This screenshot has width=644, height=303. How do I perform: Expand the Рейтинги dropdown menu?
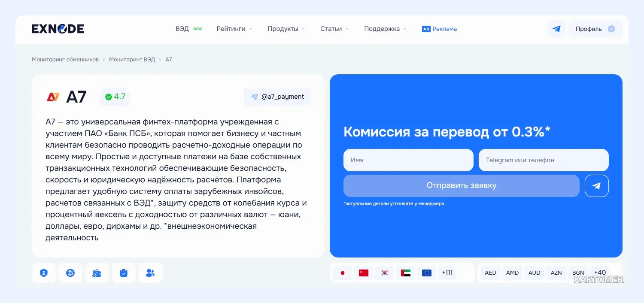pyautogui.click(x=234, y=29)
